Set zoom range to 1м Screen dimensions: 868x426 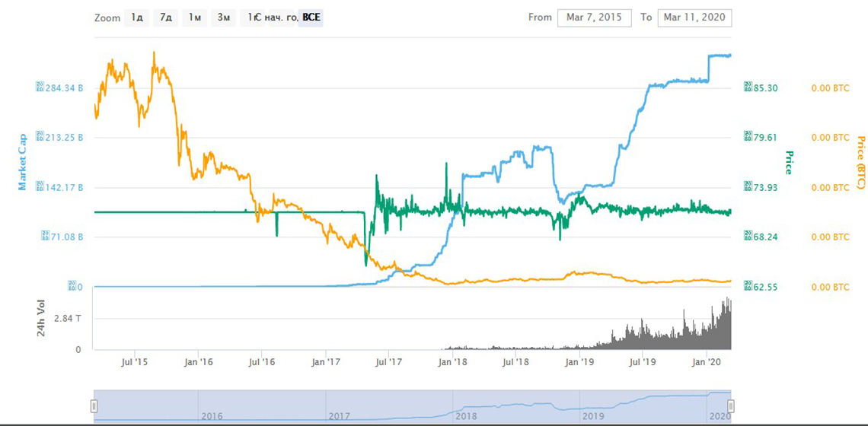click(x=195, y=17)
